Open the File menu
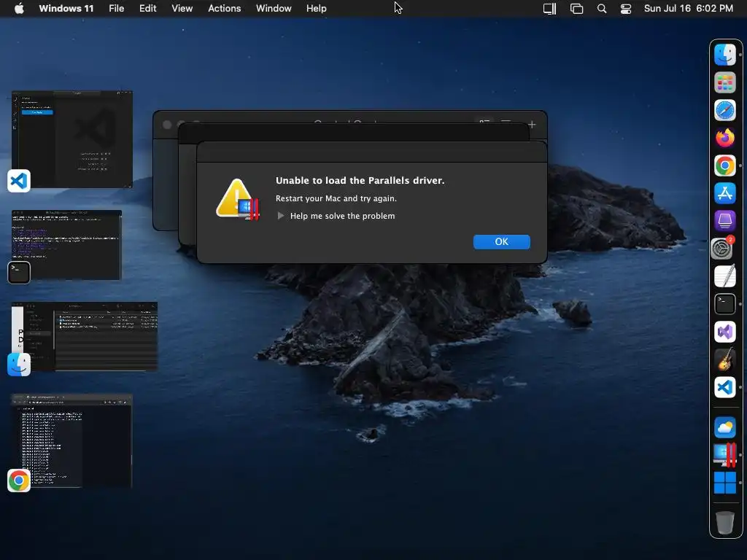Image resolution: width=747 pixels, height=560 pixels. click(x=116, y=8)
